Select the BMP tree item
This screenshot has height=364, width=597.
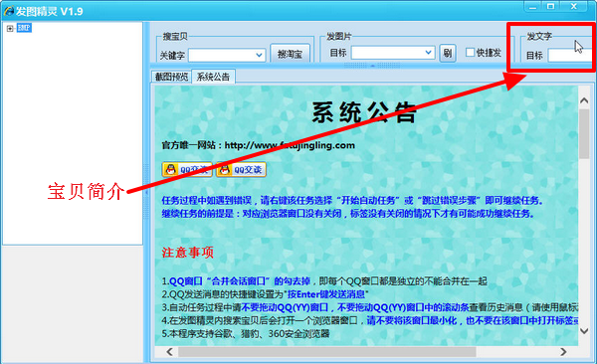[24, 28]
